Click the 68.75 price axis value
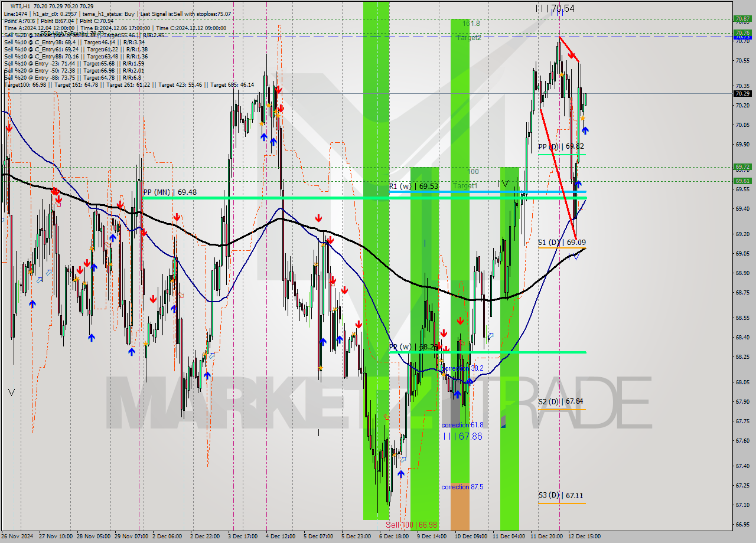 coord(742,292)
